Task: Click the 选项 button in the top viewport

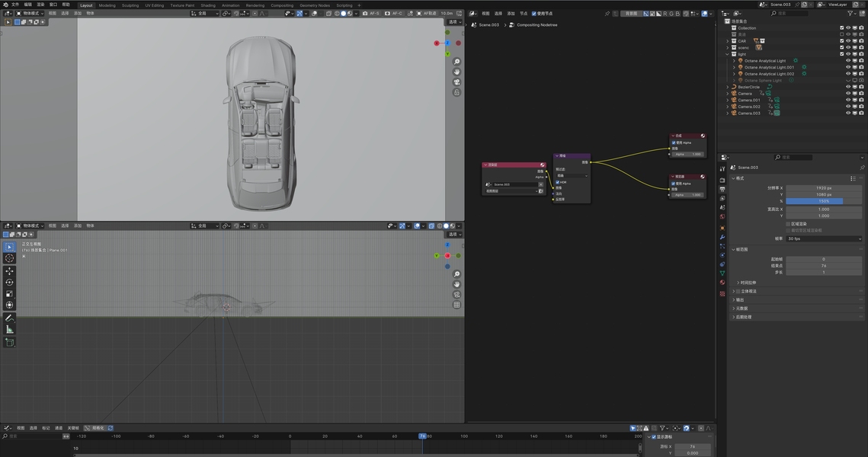Action: point(453,22)
